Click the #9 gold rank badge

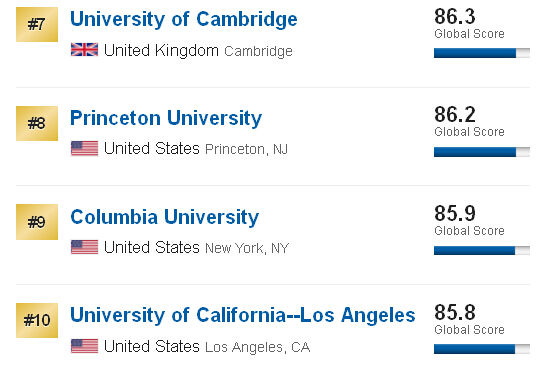[37, 222]
